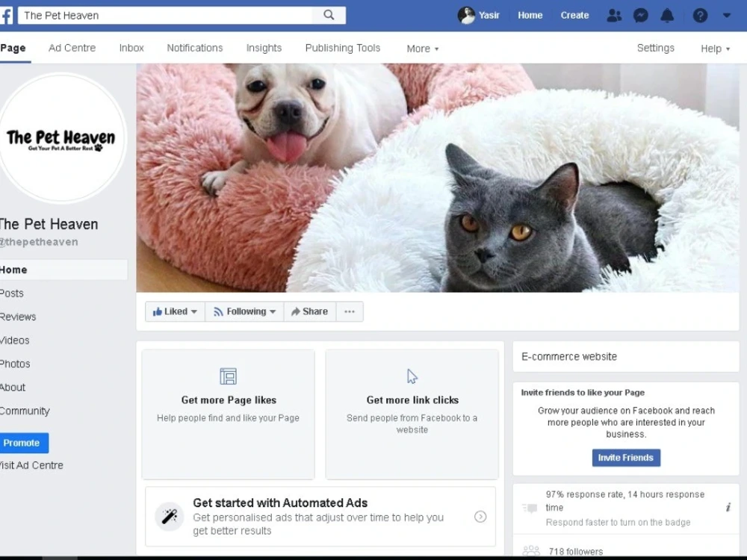Open Reviews in the sidebar

point(18,317)
